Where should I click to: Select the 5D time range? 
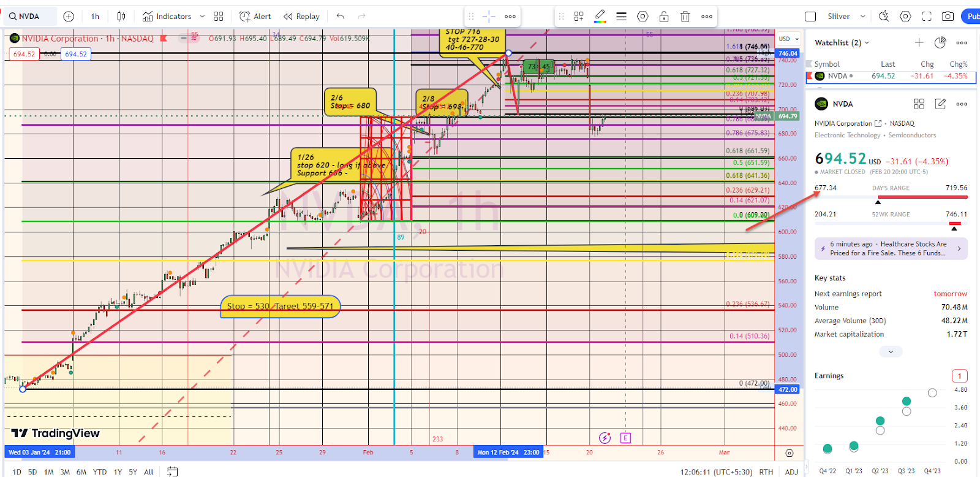(32, 471)
